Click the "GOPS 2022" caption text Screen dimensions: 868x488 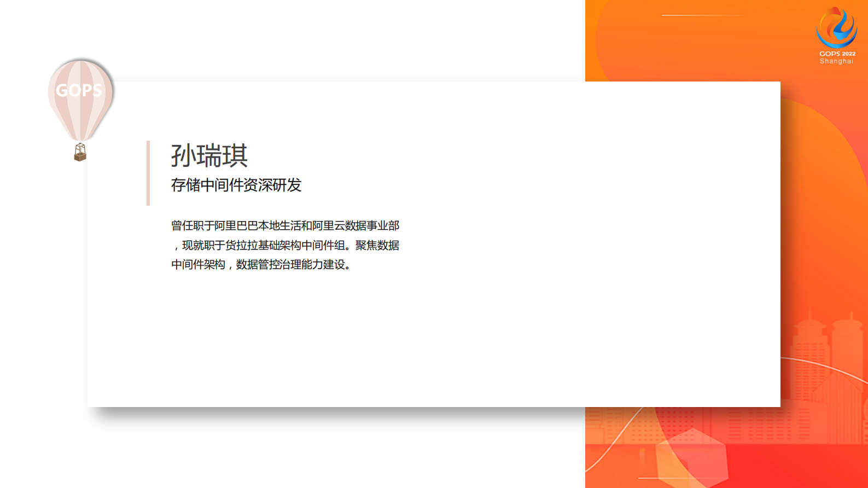[x=837, y=54]
